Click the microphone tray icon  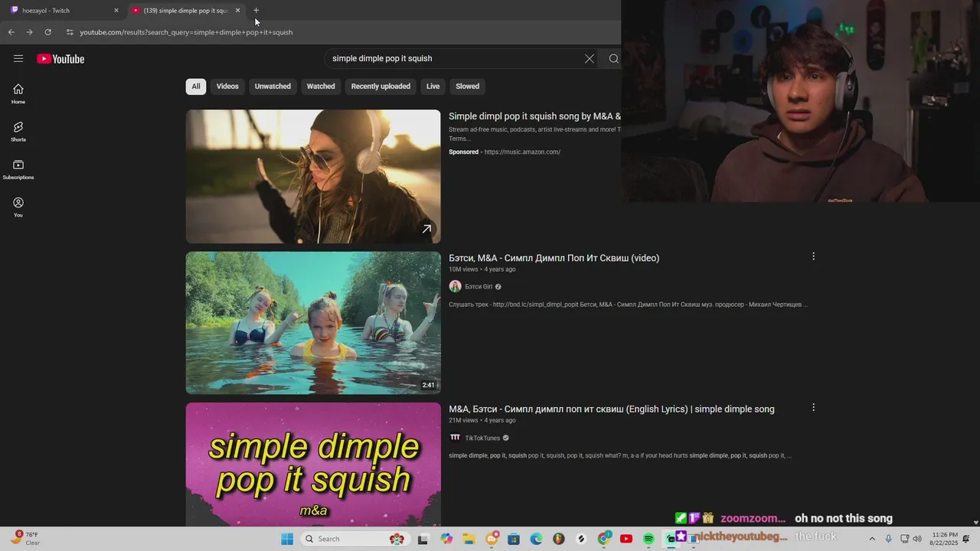tap(888, 539)
